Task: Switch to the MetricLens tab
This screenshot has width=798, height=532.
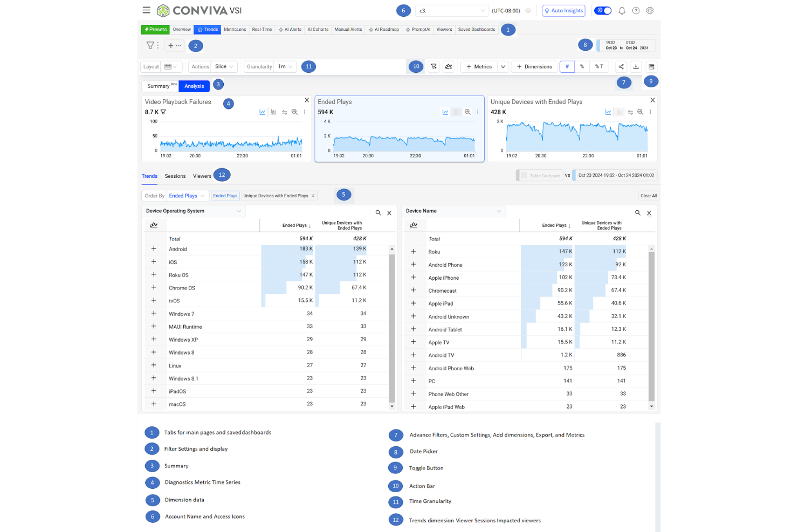Action: tap(235, 30)
